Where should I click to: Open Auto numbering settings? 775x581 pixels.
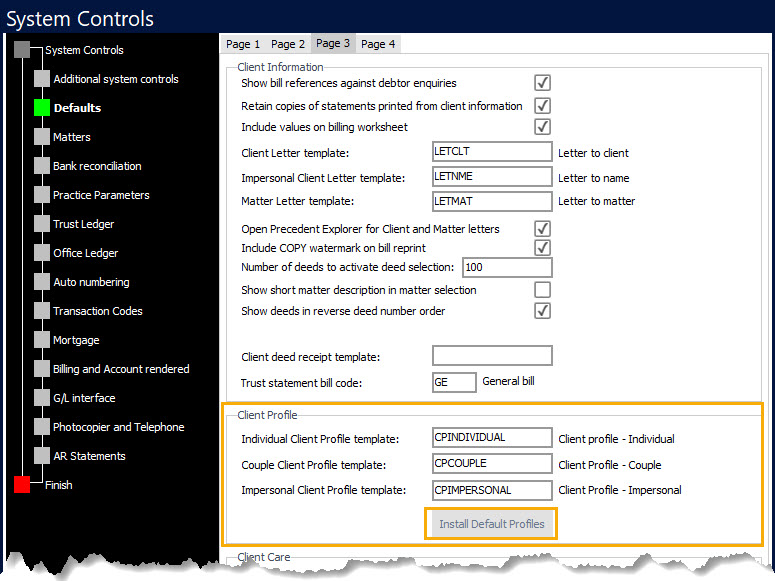(91, 282)
